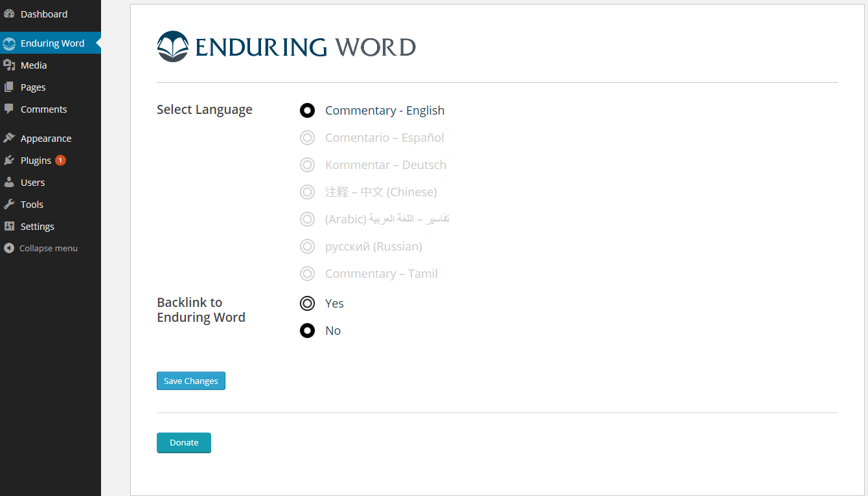Click the Commentary – Tamil label text
This screenshot has width=868, height=496.
382,274
